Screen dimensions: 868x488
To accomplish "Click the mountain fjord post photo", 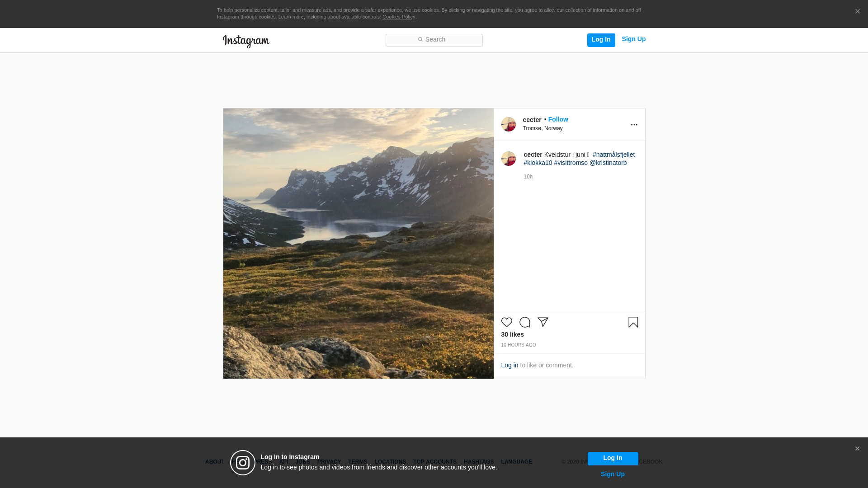I will 358,243.
